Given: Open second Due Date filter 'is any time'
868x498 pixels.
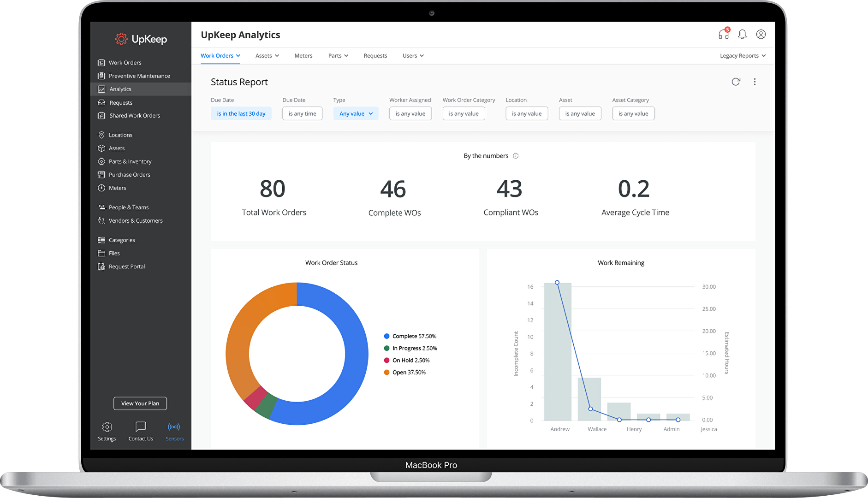Looking at the screenshot, I should [x=303, y=113].
